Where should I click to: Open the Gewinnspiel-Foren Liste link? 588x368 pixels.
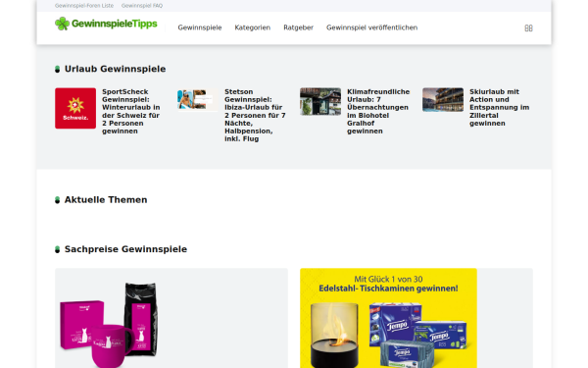[x=84, y=6]
